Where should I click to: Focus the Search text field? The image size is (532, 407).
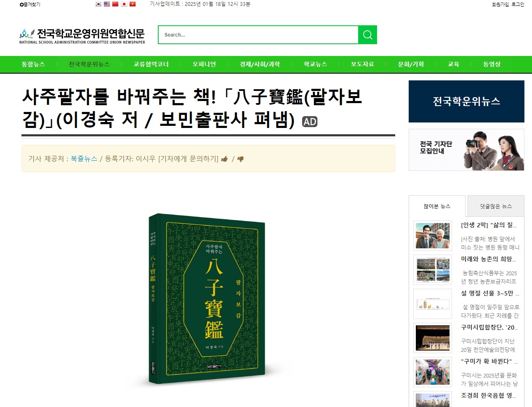click(x=258, y=35)
